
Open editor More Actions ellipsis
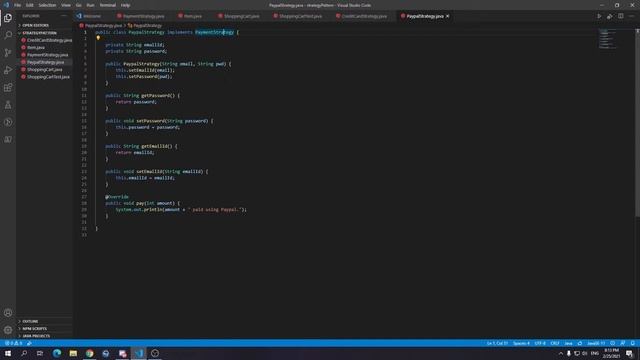click(631, 16)
